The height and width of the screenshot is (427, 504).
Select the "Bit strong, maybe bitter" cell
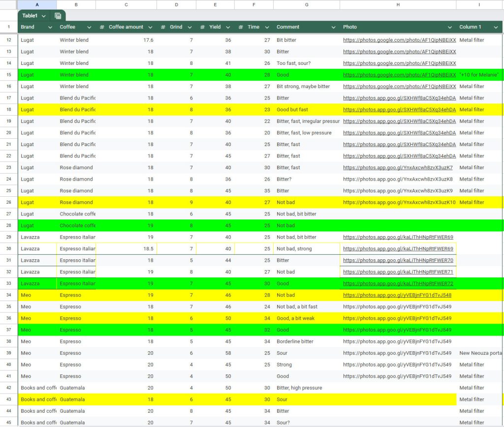307,87
